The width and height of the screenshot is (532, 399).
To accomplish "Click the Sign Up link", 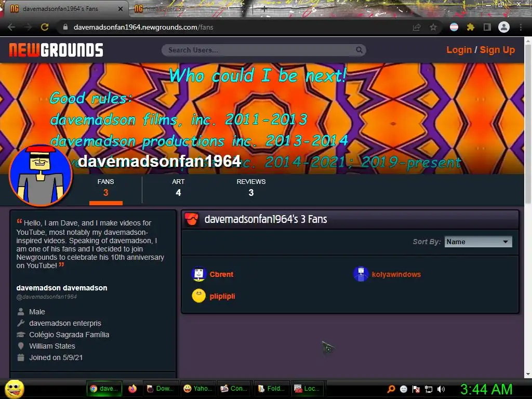I will coord(497,50).
